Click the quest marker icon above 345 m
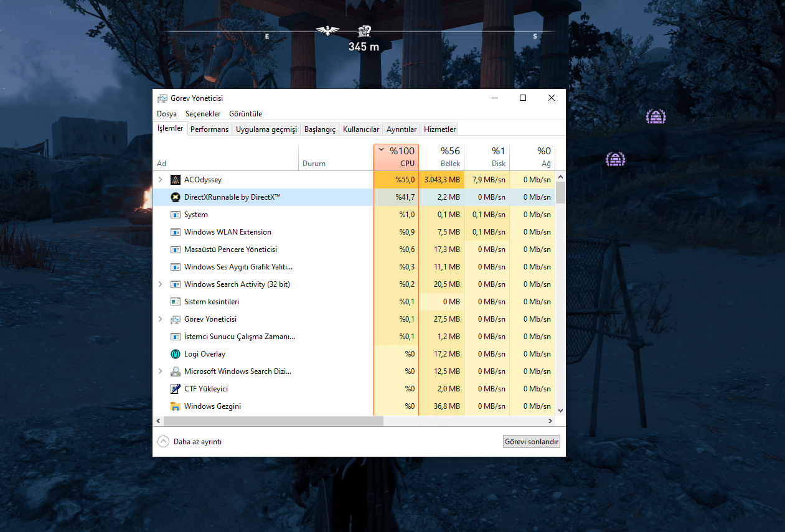 [x=364, y=32]
